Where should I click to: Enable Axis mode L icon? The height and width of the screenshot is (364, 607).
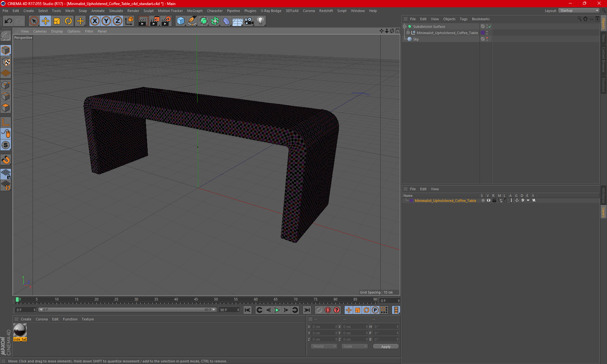point(6,122)
